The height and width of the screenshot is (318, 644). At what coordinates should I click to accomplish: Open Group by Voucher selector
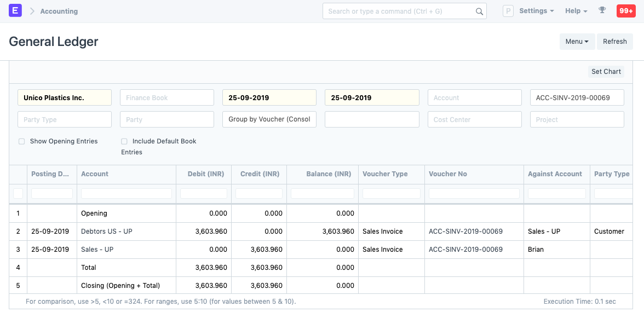[x=269, y=119]
